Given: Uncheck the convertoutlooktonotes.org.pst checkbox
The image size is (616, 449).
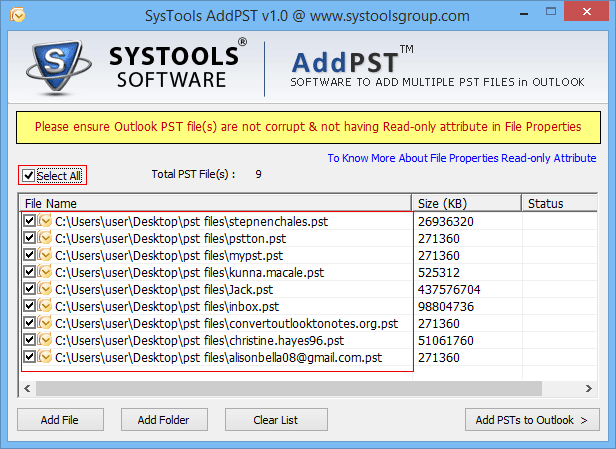Looking at the screenshot, I should tap(29, 323).
